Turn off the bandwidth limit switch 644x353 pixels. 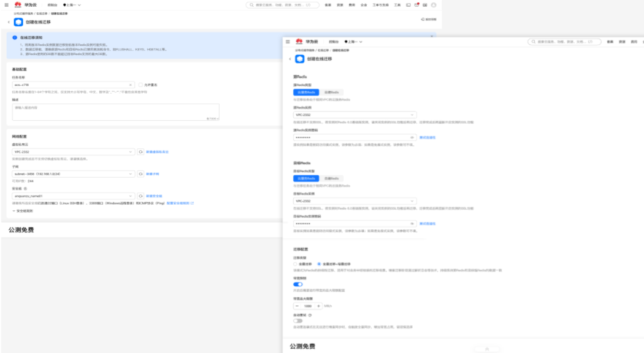click(297, 284)
